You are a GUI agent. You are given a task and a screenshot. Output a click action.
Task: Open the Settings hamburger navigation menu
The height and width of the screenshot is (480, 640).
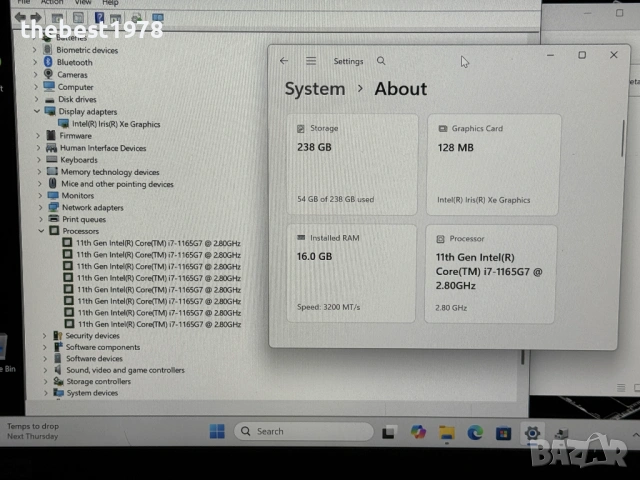pyautogui.click(x=311, y=61)
